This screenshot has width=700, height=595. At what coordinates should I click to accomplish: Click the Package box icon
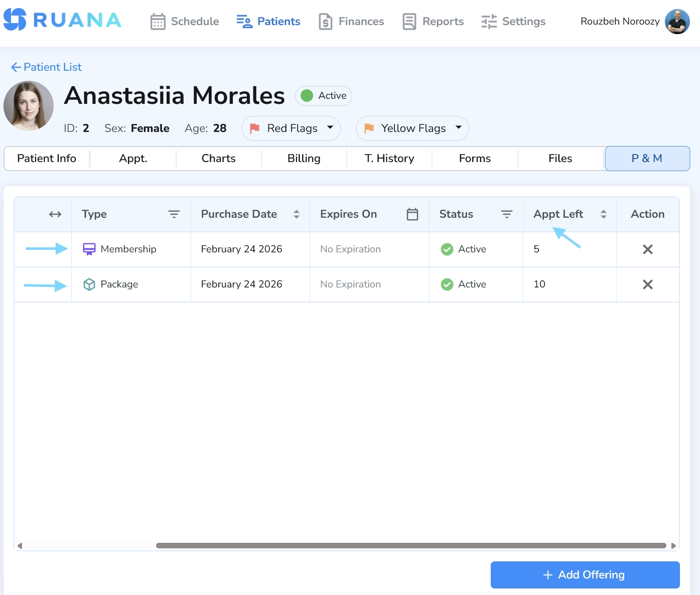[x=89, y=284]
